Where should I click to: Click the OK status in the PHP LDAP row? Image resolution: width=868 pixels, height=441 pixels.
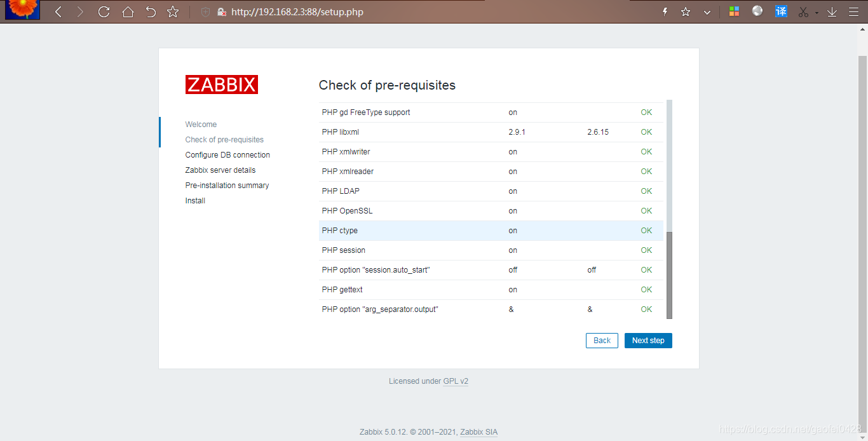646,191
